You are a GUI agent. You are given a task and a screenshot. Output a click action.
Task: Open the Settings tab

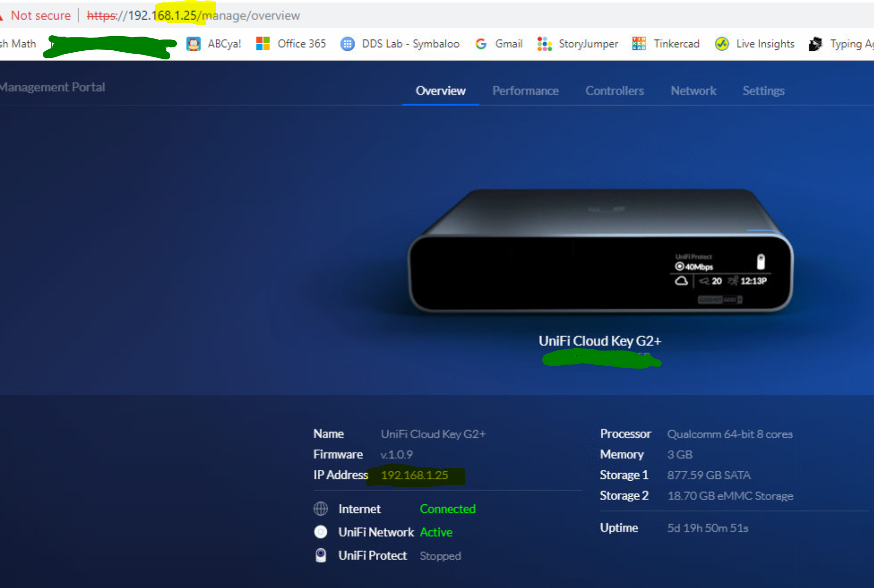763,91
